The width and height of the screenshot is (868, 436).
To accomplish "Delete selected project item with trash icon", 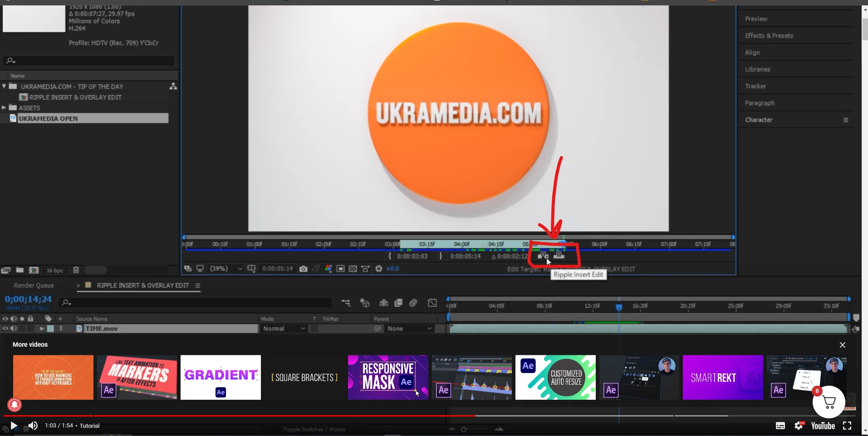I will 76,270.
